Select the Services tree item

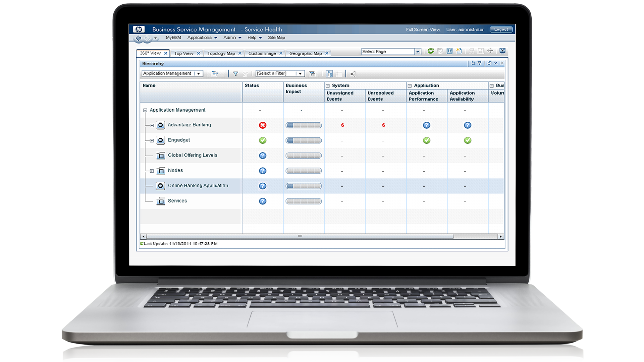pos(177,201)
